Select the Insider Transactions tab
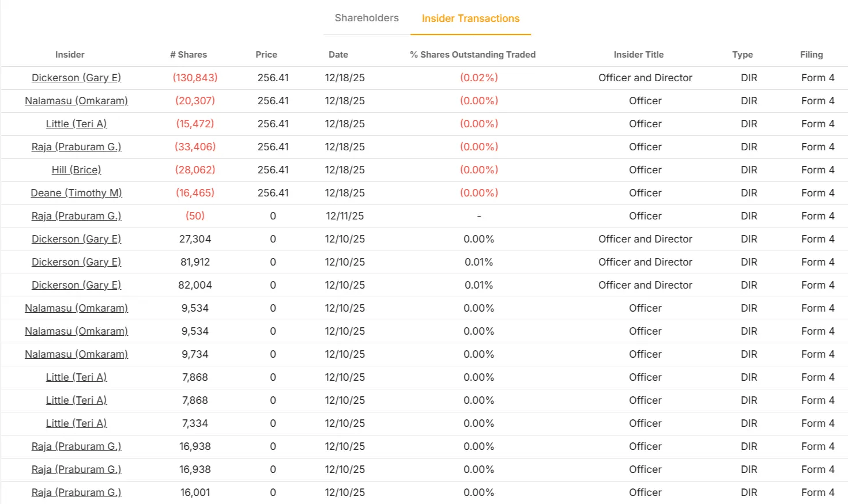This screenshot has width=848, height=504. tap(470, 18)
